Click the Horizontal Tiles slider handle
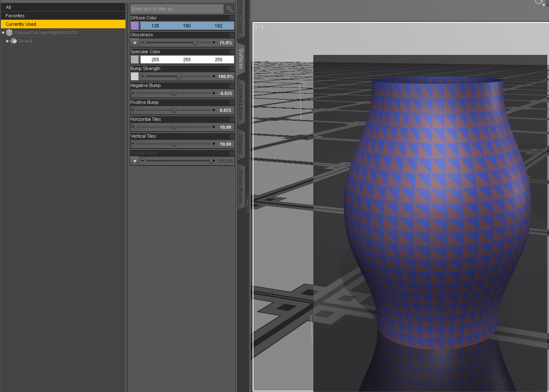The width and height of the screenshot is (549, 392). click(174, 127)
